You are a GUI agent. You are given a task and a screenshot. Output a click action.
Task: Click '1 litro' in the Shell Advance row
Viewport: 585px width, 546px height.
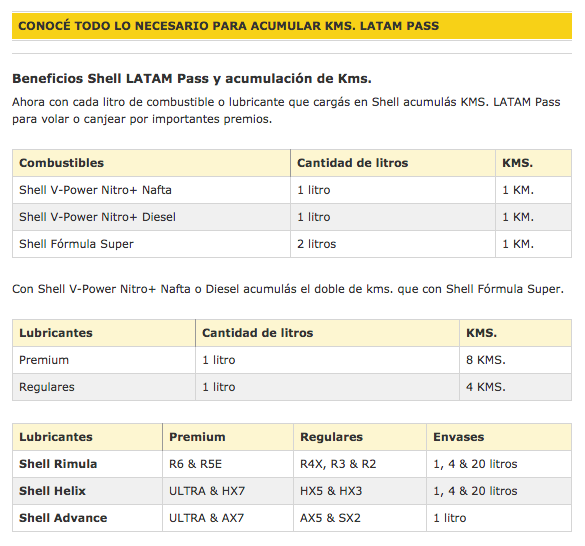click(499, 518)
